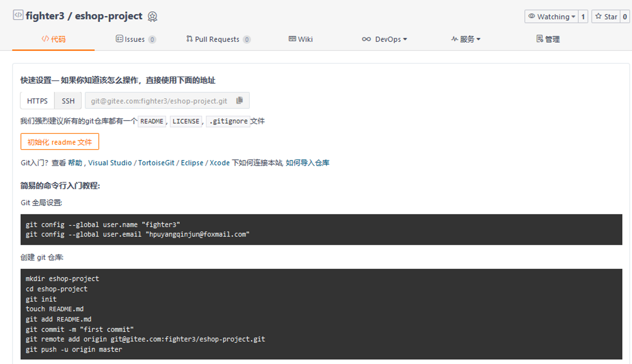Click the star icon in the Star button
The height and width of the screenshot is (364, 632).
pos(599,16)
